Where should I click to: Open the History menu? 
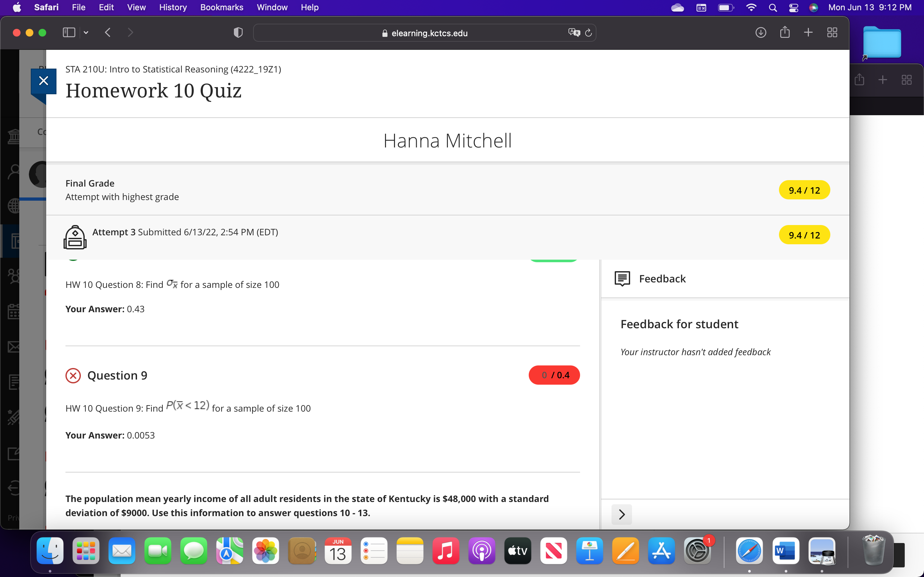pos(173,7)
